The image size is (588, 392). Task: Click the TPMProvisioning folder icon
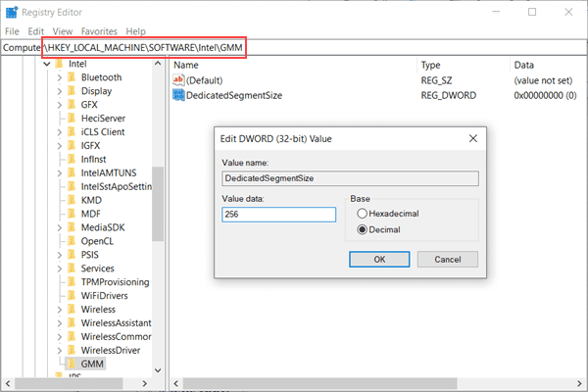(72, 281)
